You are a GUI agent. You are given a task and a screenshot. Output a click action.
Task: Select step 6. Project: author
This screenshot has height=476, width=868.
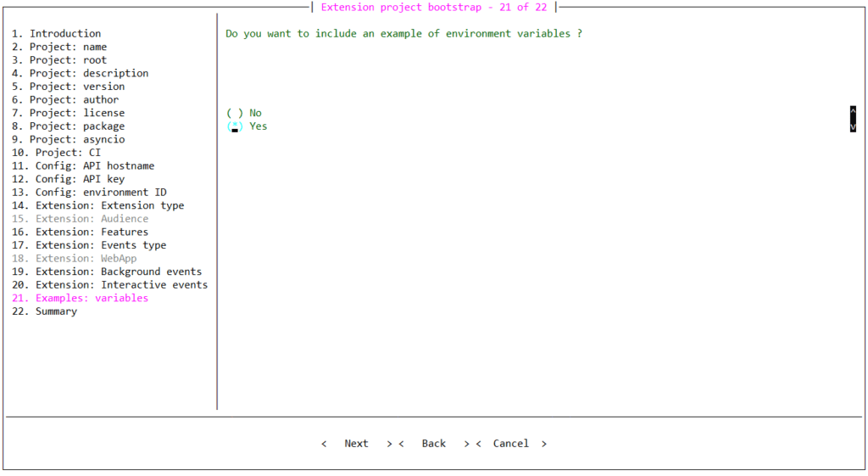(x=65, y=100)
